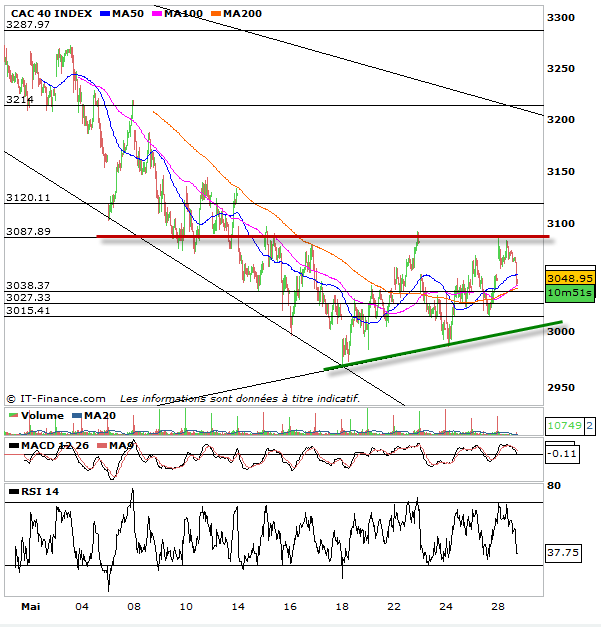Click the green 10m51s countdown timer
The width and height of the screenshot is (613, 627).
click(570, 293)
